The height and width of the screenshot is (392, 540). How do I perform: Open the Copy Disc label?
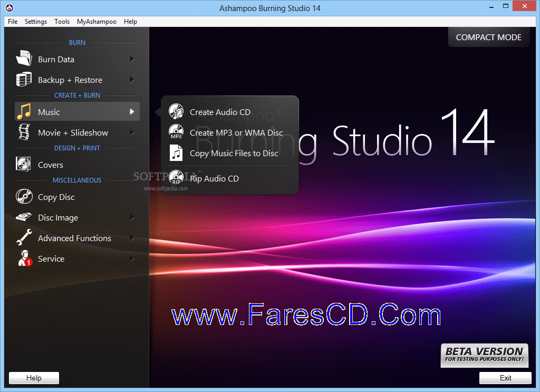[56, 197]
